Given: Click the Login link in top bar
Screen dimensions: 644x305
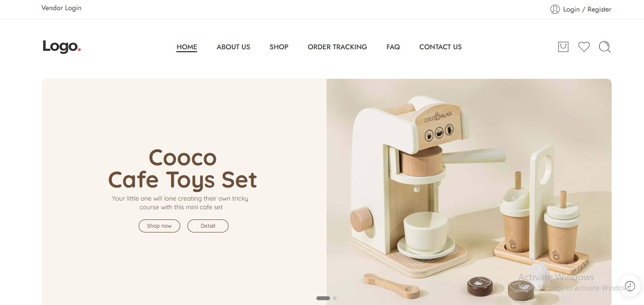Looking at the screenshot, I should pyautogui.click(x=571, y=9).
